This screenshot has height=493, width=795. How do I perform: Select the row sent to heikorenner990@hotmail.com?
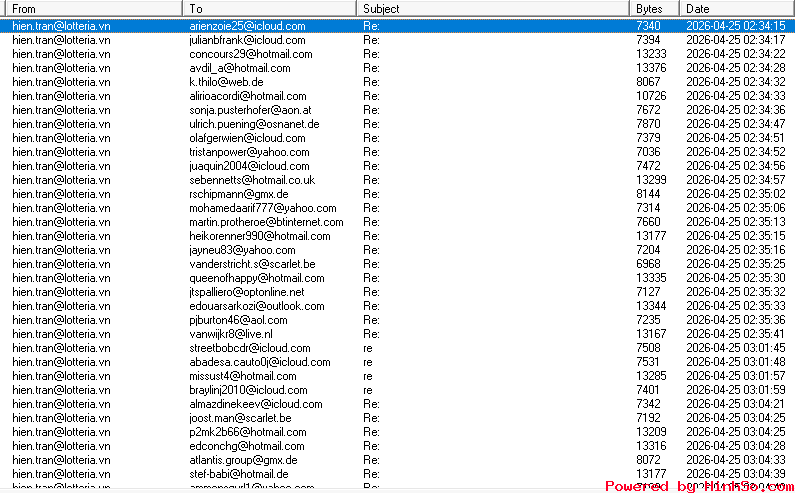click(x=398, y=236)
